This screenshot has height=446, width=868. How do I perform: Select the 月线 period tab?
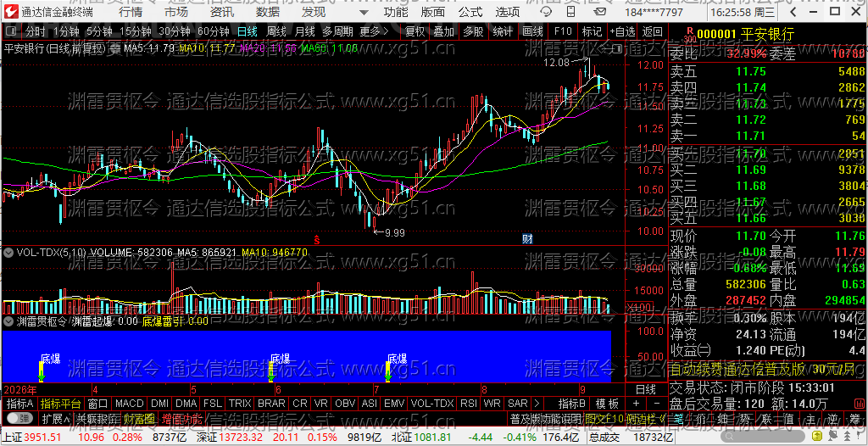click(x=304, y=31)
